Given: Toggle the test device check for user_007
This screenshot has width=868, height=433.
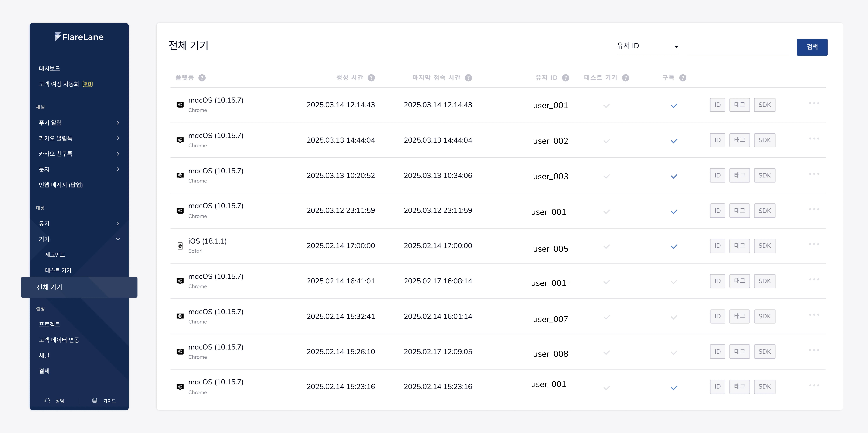Looking at the screenshot, I should tap(607, 317).
